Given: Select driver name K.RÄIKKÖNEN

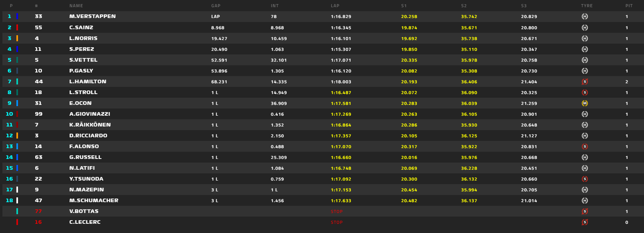Looking at the screenshot, I should [x=90, y=125].
